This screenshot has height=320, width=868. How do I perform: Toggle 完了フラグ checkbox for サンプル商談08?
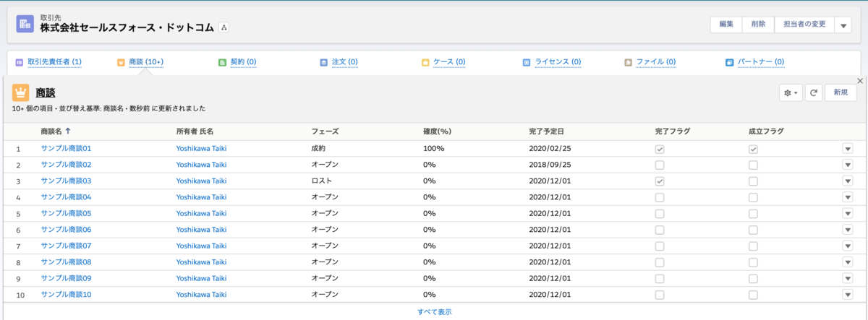(x=659, y=262)
